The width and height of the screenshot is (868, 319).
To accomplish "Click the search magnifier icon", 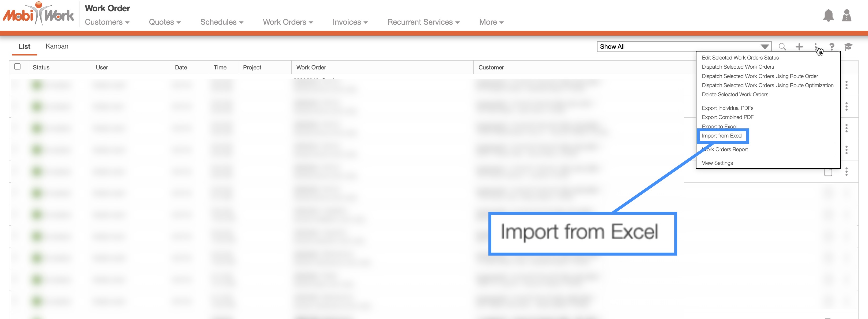I will [x=782, y=47].
